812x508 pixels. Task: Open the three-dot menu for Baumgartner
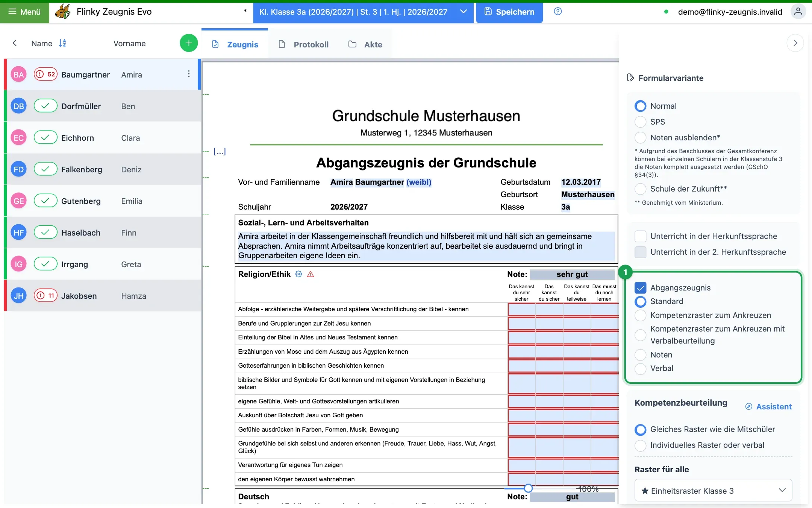189,74
